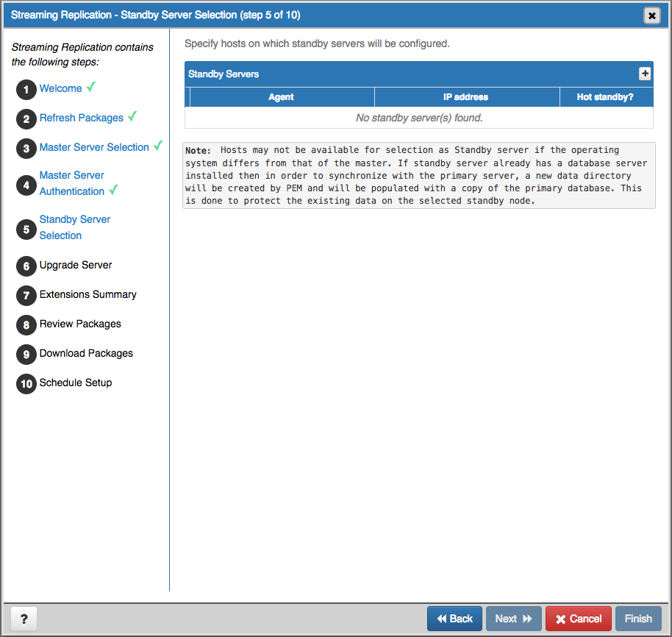The width and height of the screenshot is (672, 637).
Task: Click the Note text about standby hosts
Action: point(419,176)
